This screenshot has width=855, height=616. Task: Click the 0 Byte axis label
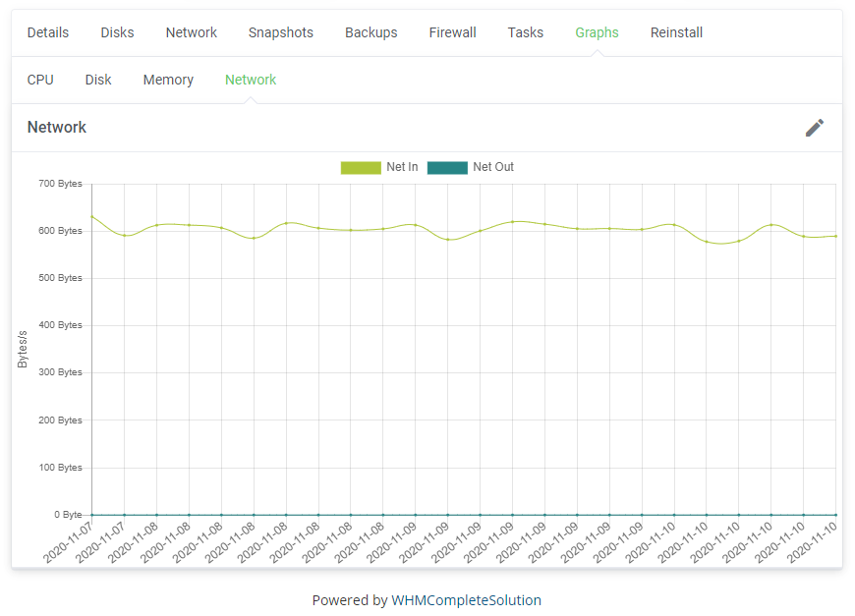coord(68,515)
